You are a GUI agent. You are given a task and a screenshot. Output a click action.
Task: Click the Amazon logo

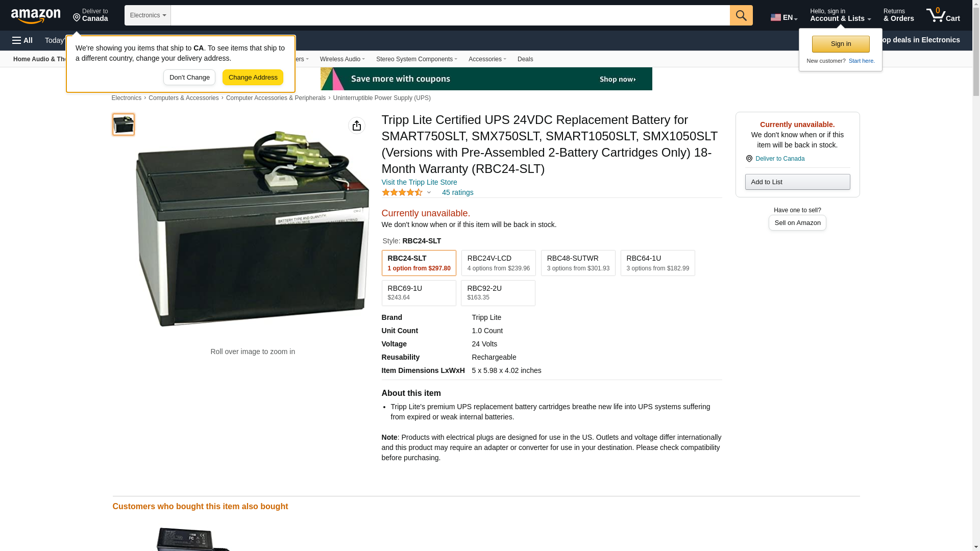click(36, 16)
